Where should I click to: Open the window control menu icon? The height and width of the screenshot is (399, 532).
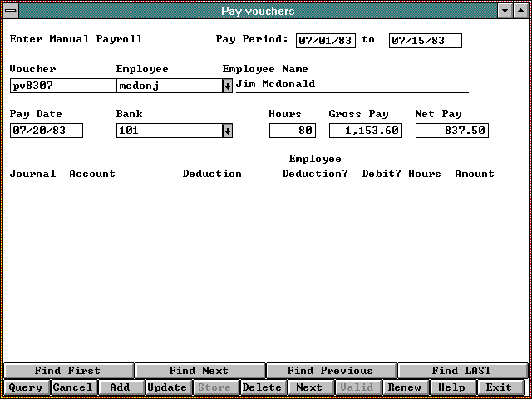[x=10, y=11]
